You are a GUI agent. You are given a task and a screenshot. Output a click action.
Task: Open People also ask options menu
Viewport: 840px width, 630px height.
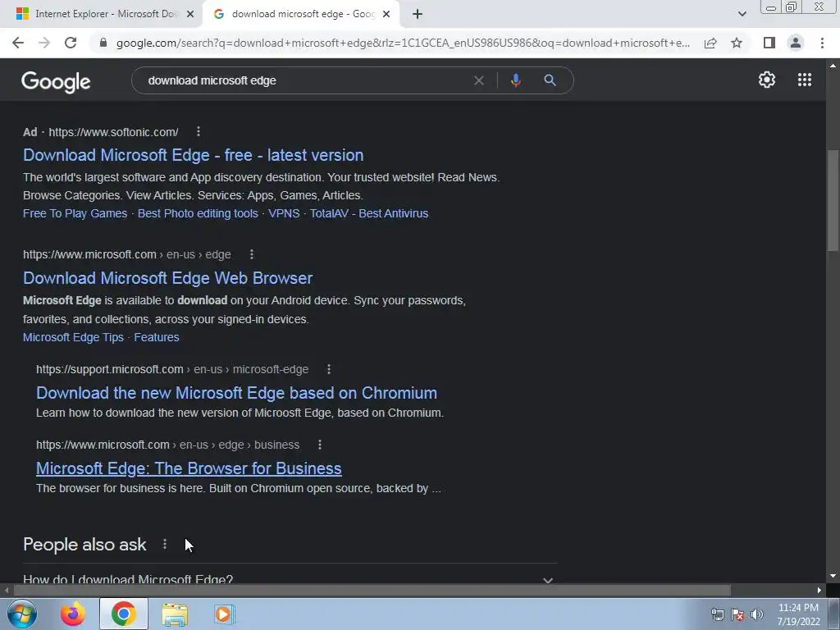(x=164, y=545)
